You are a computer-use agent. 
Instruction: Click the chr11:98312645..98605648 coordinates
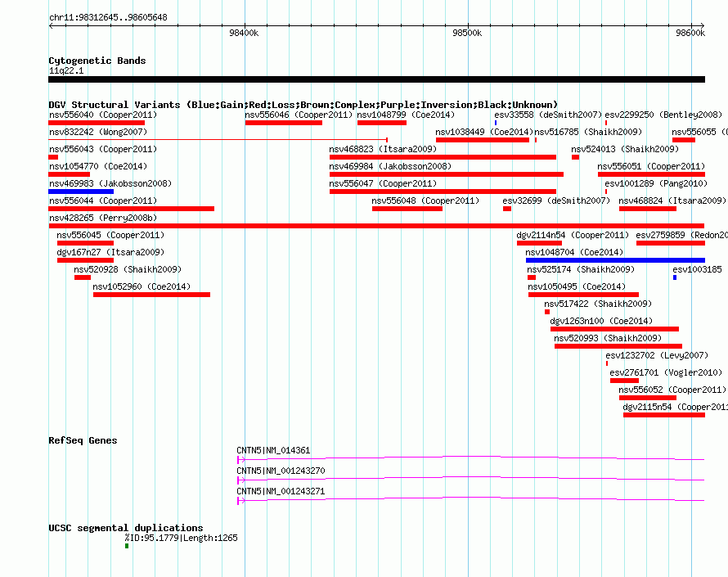108,17
